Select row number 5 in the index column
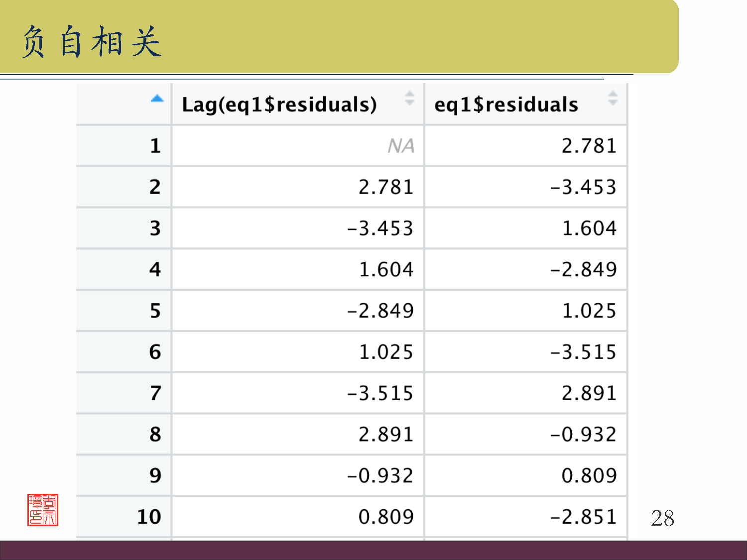The width and height of the screenshot is (747, 560). pyautogui.click(x=155, y=311)
